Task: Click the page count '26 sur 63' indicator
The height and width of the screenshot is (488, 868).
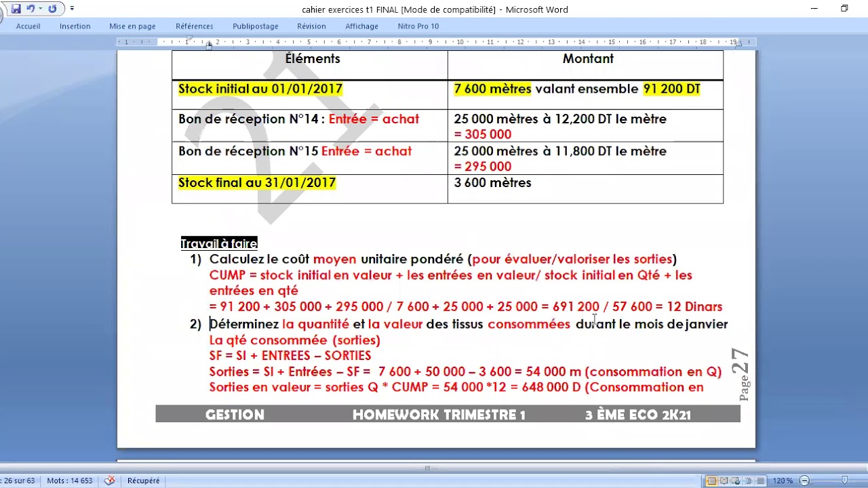Action: [x=18, y=481]
